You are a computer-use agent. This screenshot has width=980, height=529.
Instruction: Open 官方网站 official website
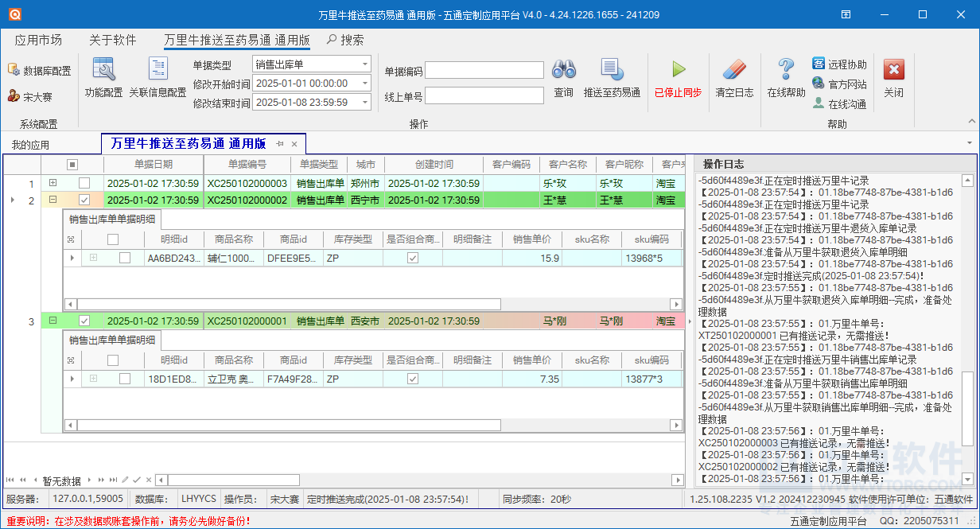(839, 84)
